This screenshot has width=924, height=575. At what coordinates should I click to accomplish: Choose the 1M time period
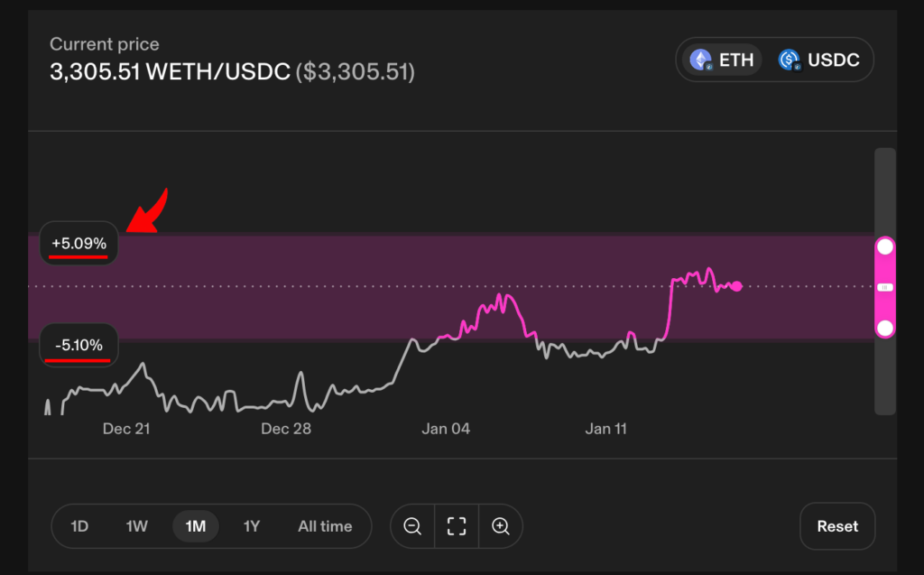[196, 526]
